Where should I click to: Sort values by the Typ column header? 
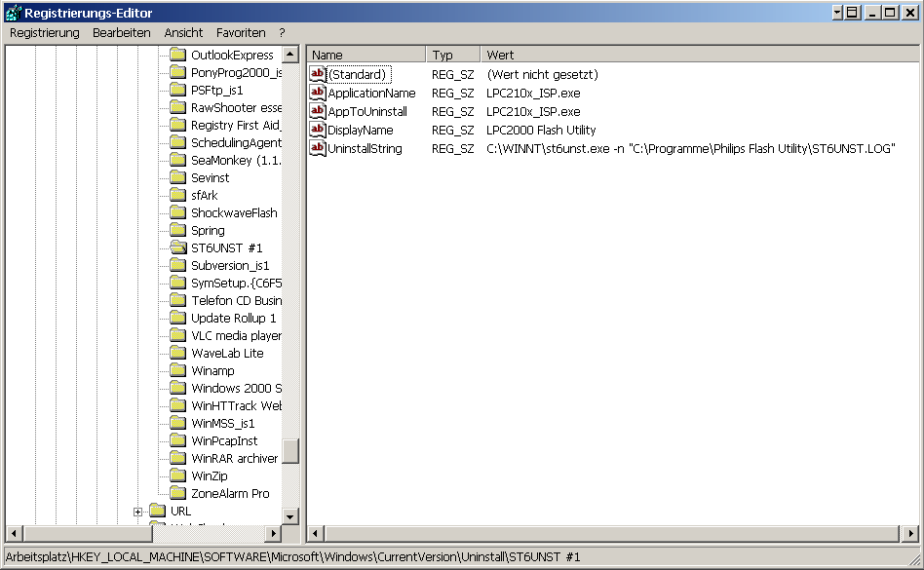point(452,55)
